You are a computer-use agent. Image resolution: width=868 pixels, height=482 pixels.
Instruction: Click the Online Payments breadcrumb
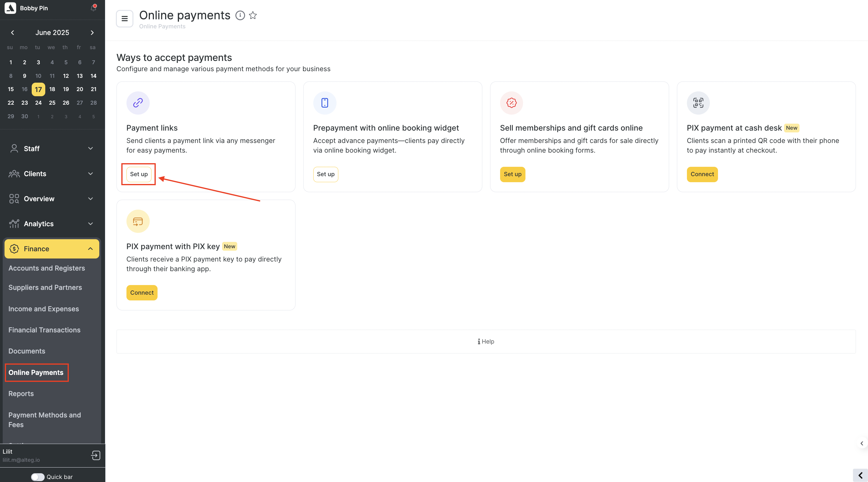click(x=162, y=26)
